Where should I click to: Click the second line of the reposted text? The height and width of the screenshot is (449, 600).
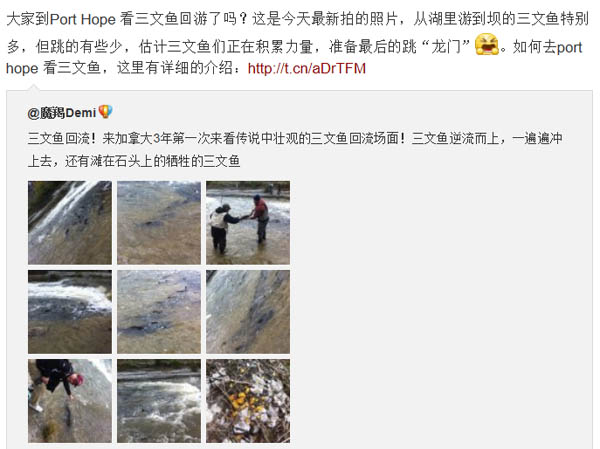(x=134, y=161)
